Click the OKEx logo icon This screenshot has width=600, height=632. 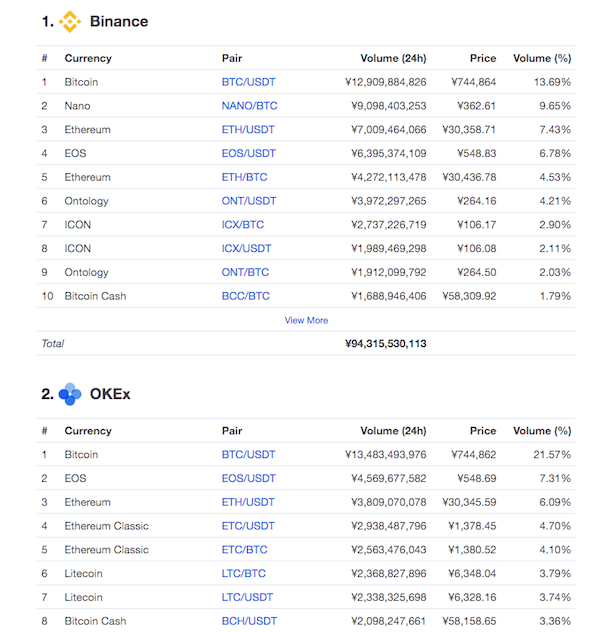[70, 394]
